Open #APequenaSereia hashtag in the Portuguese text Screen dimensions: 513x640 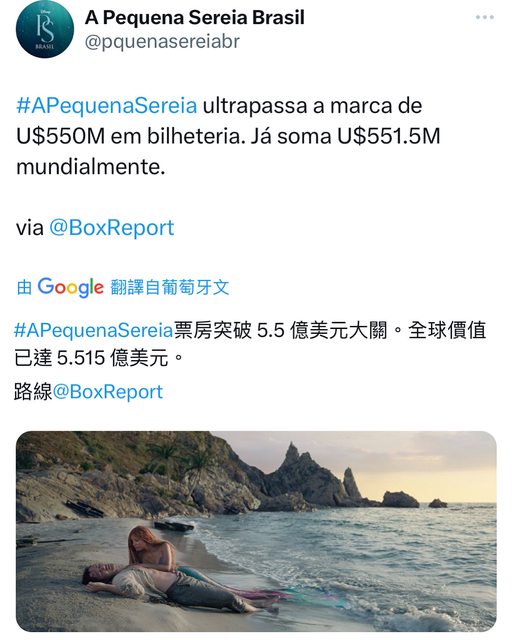[107, 106]
